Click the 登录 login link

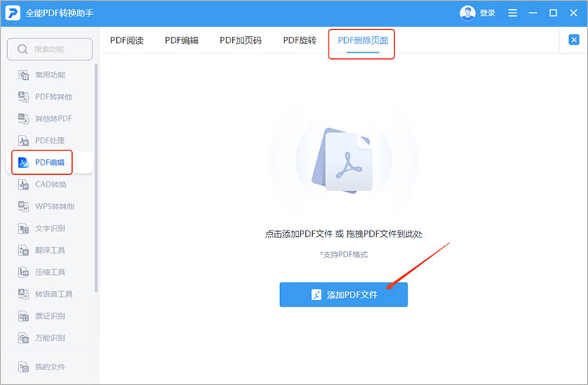click(488, 13)
